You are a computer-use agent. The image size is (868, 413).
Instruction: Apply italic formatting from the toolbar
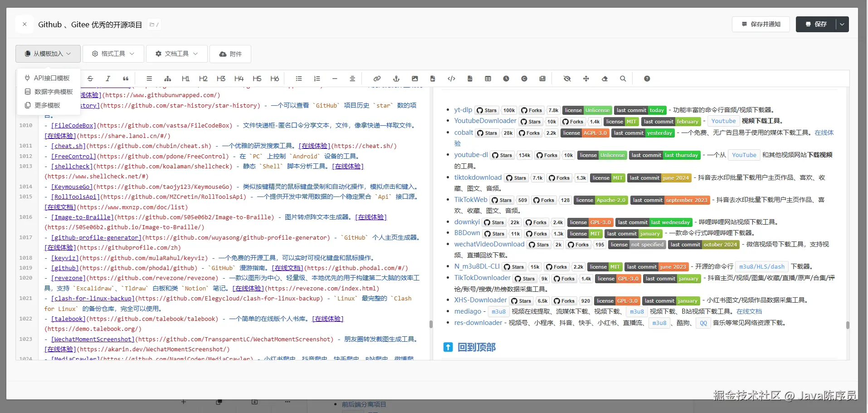(x=108, y=79)
